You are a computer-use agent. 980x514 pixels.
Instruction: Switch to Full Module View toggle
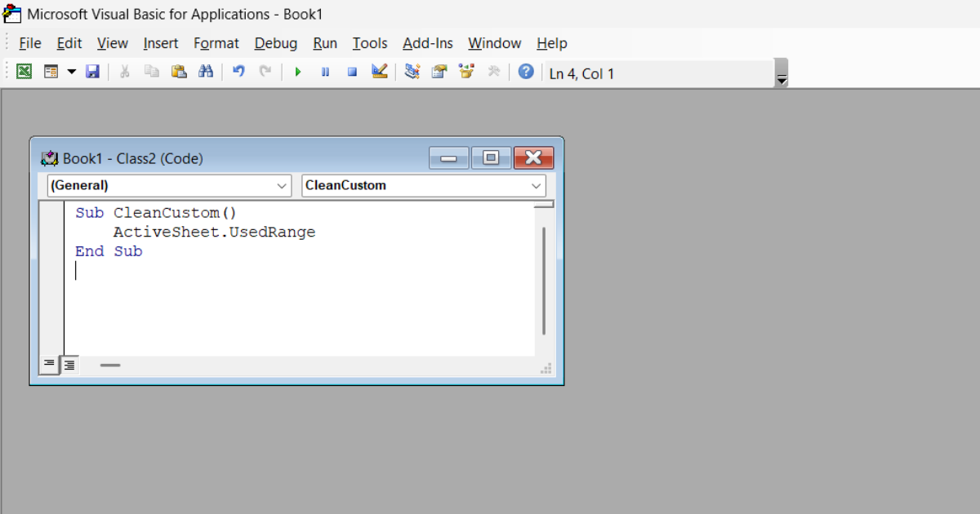tap(69, 365)
